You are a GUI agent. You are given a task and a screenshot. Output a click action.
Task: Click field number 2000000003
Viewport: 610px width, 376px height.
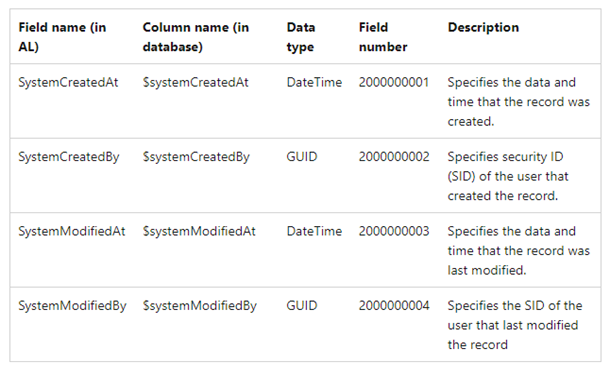[x=394, y=231]
